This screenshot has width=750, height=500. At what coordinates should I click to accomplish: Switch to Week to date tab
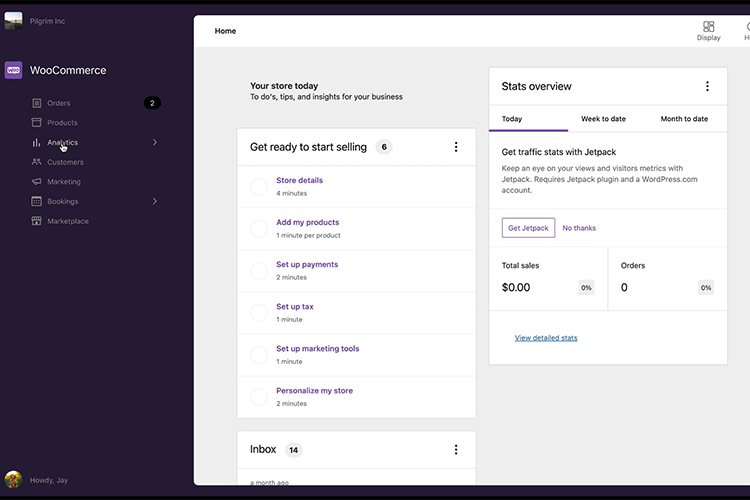tap(603, 119)
